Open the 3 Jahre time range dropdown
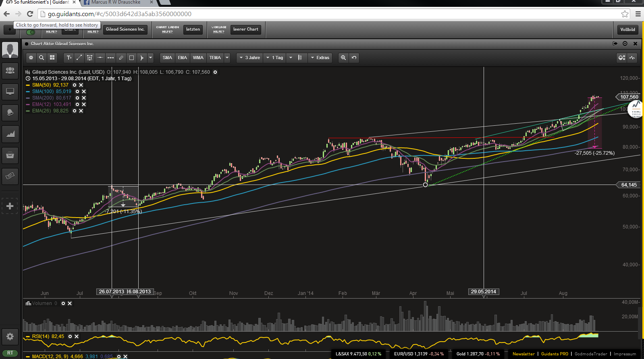Screen dimensions: 644x359 coord(250,58)
